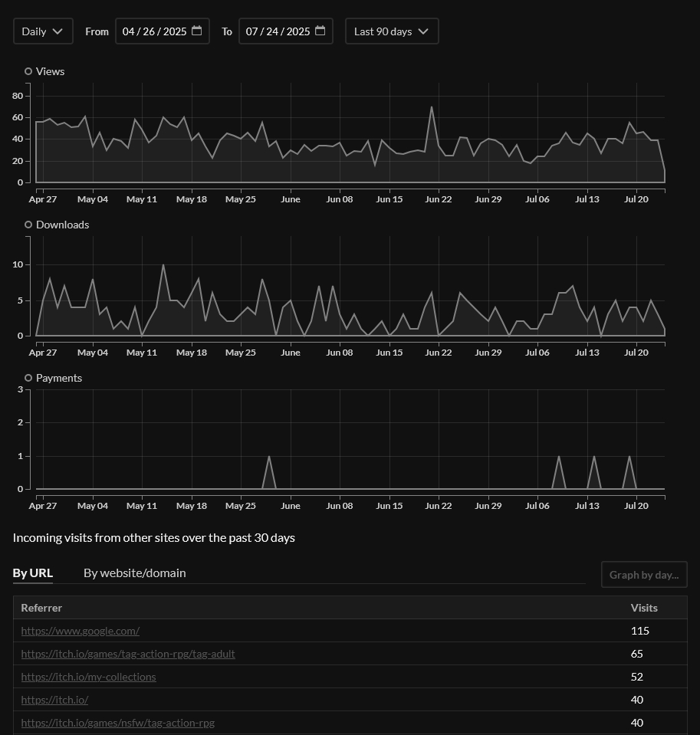Click the 65 visits value
Viewport: 700px width, 735px height.
[x=636, y=654]
